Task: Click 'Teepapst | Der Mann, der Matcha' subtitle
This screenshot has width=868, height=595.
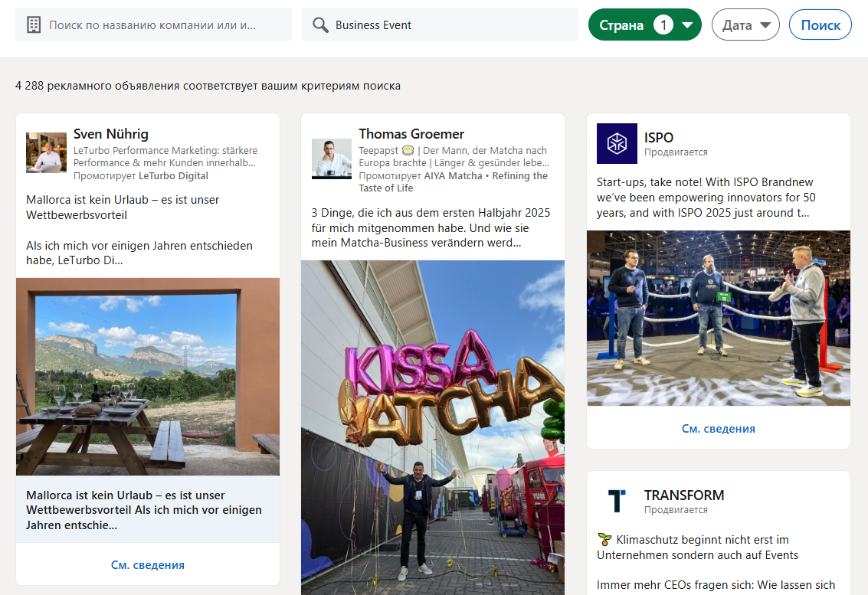Action: 454,157
